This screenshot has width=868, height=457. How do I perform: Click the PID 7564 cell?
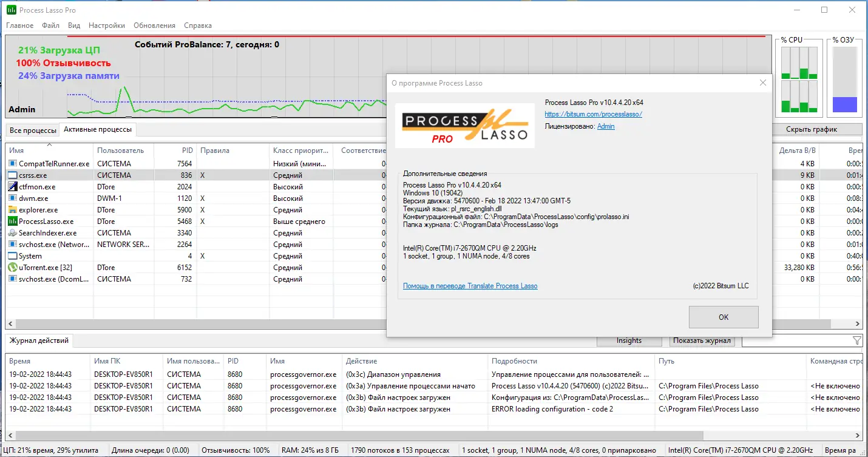click(185, 164)
